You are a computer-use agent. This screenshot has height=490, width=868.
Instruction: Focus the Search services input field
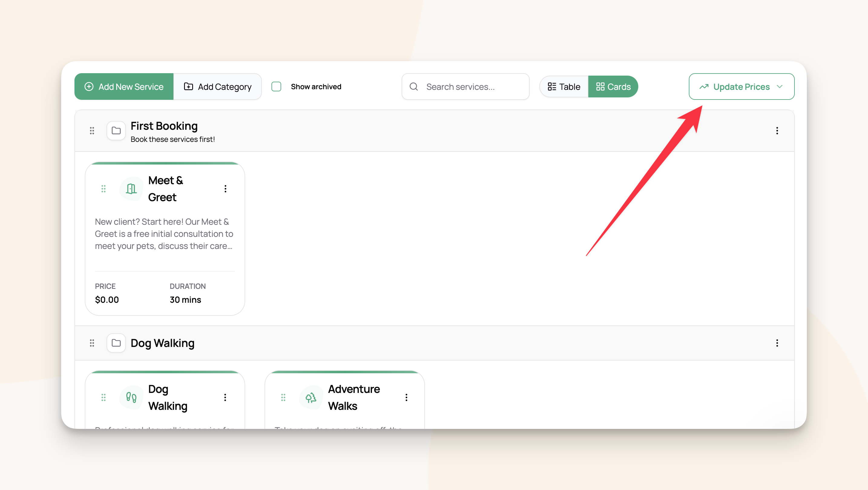[x=465, y=87]
